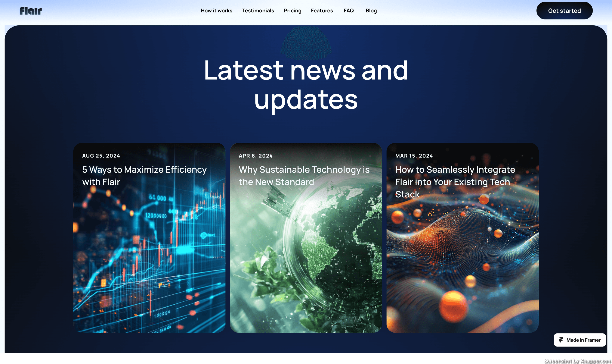
Task: Click the Framer logo icon in badge
Action: point(561,340)
